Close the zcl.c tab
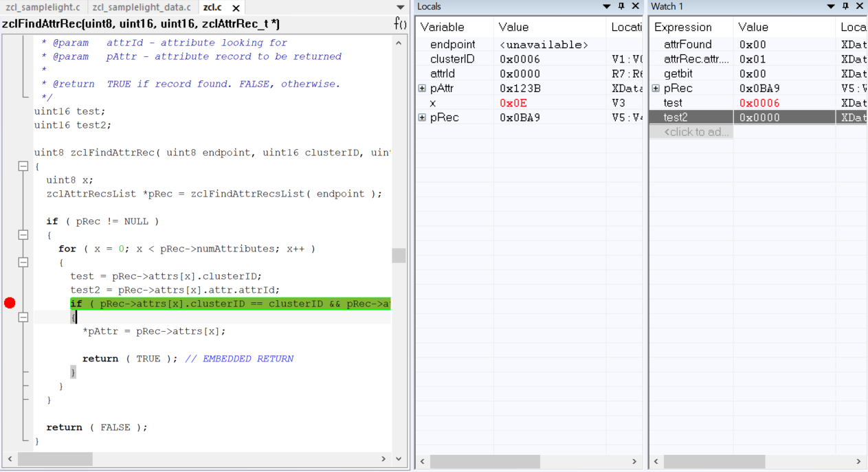 tap(236, 8)
